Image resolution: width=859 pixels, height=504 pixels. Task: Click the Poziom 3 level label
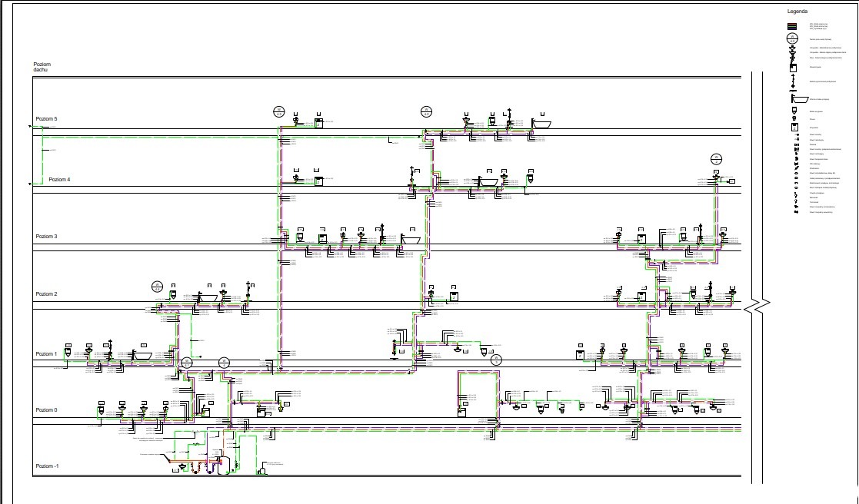46,237
